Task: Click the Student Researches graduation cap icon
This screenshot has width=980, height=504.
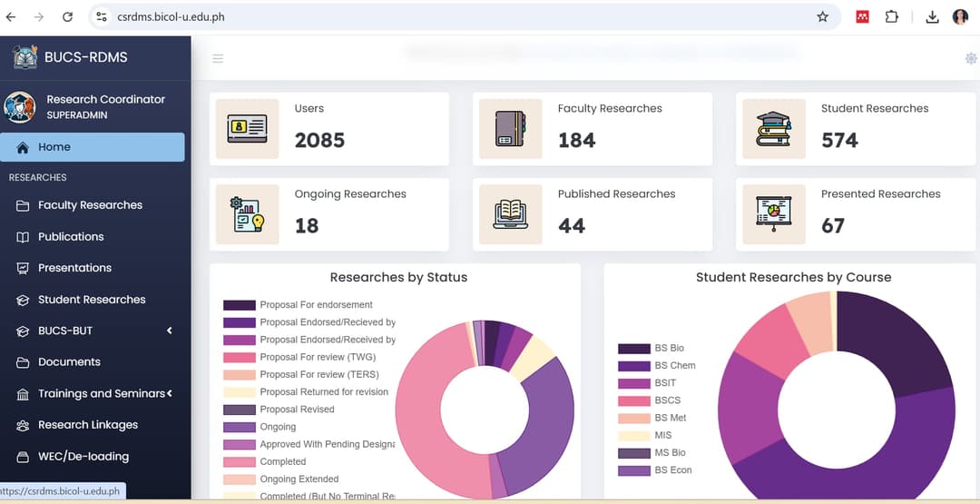Action: point(774,129)
